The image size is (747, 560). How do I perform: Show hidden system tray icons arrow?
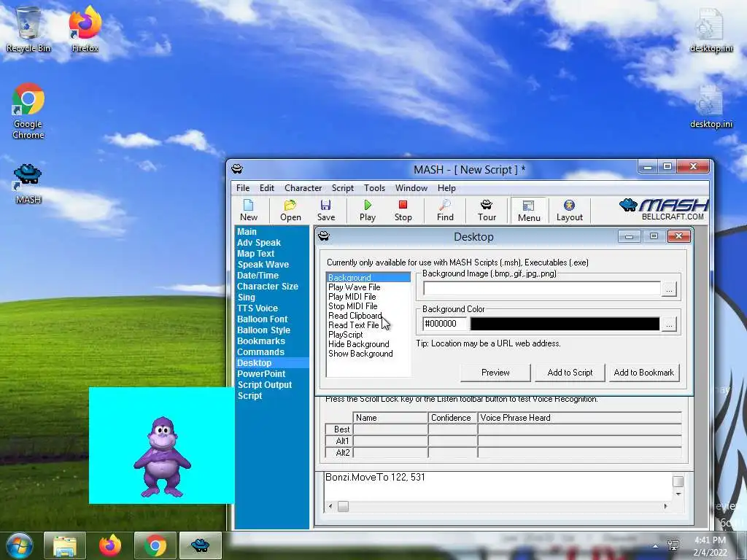(x=656, y=546)
